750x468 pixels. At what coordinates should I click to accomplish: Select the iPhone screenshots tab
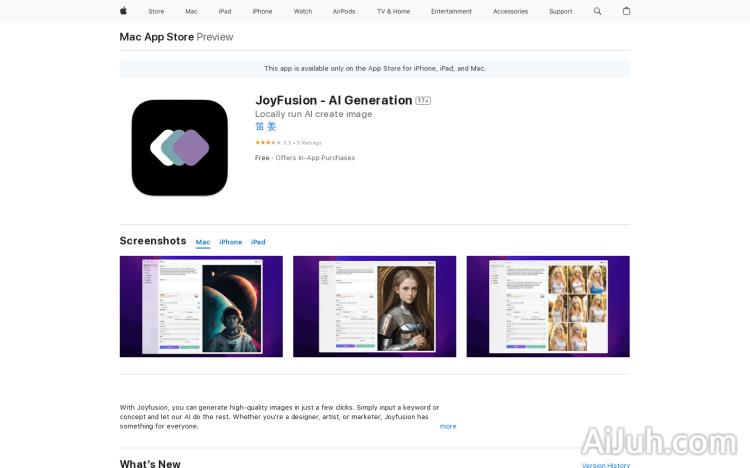pyautogui.click(x=231, y=242)
